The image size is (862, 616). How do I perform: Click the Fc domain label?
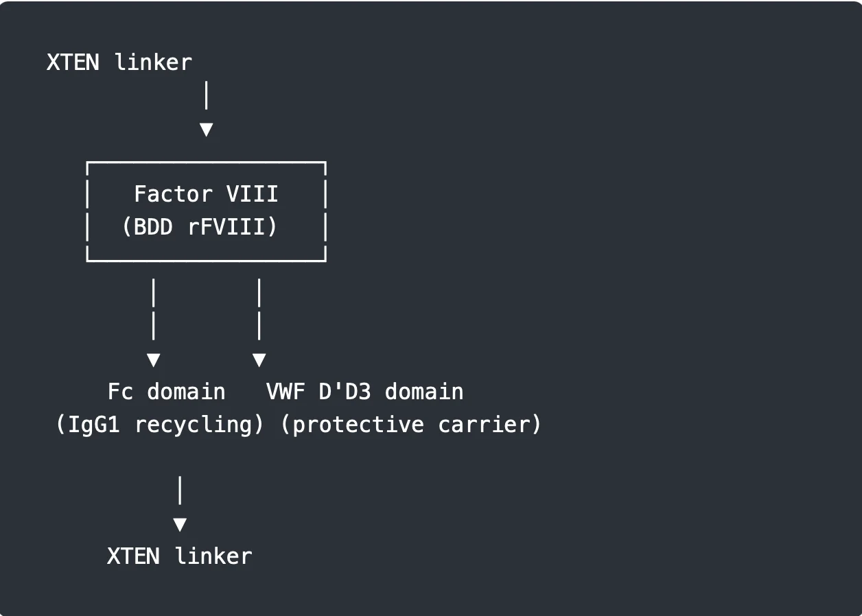point(167,392)
